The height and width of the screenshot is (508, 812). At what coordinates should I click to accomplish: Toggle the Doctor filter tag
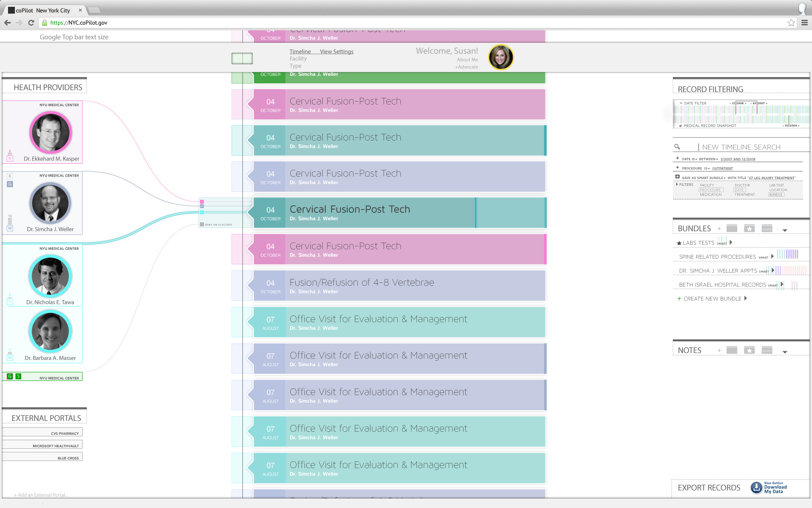click(x=742, y=185)
